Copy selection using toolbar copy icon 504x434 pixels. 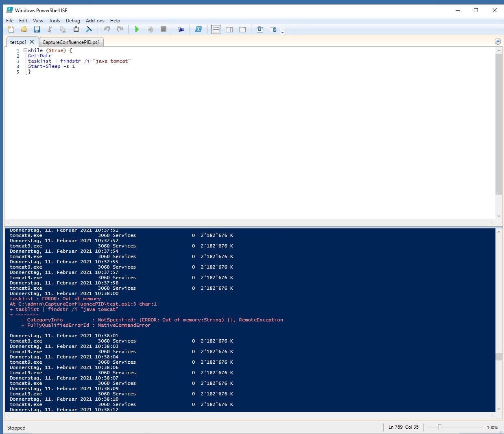[x=63, y=29]
